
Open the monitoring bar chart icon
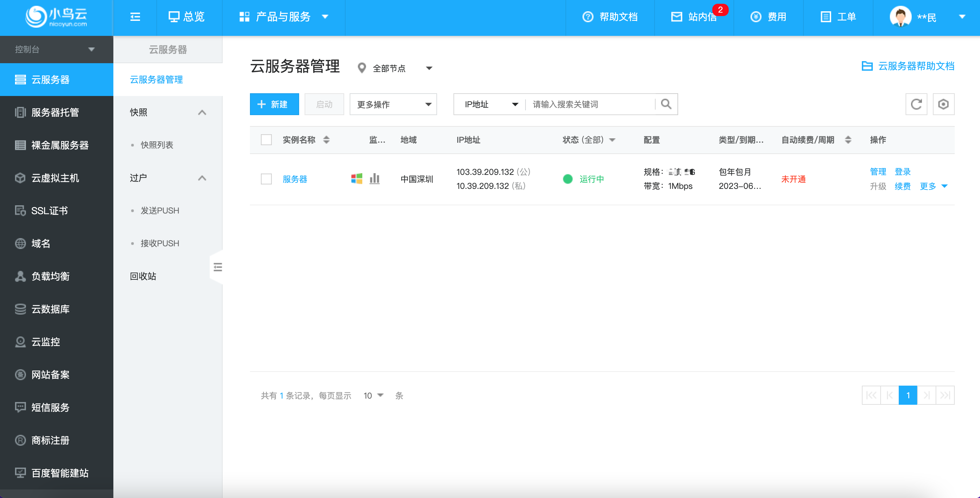pyautogui.click(x=374, y=178)
